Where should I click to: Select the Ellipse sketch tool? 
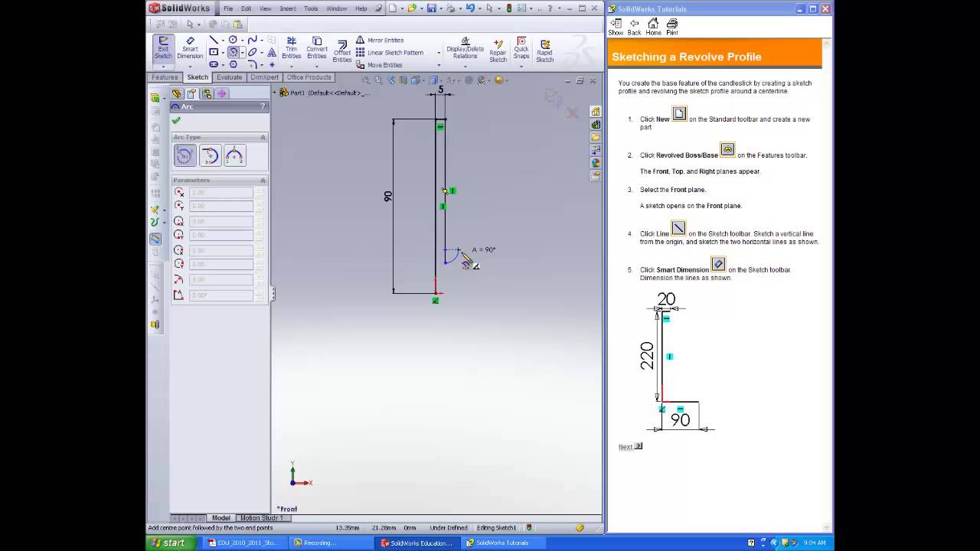pyautogui.click(x=252, y=52)
